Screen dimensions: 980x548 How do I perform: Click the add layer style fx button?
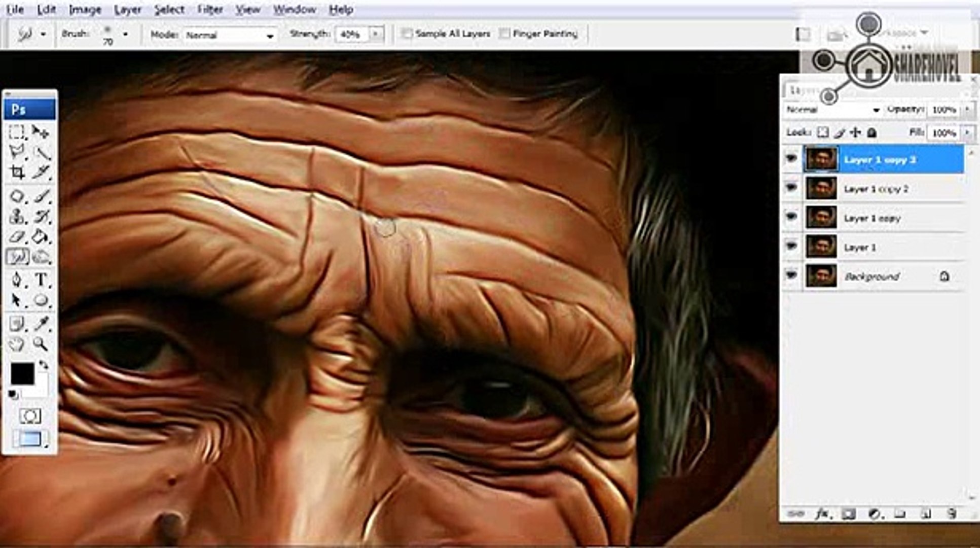(x=822, y=514)
